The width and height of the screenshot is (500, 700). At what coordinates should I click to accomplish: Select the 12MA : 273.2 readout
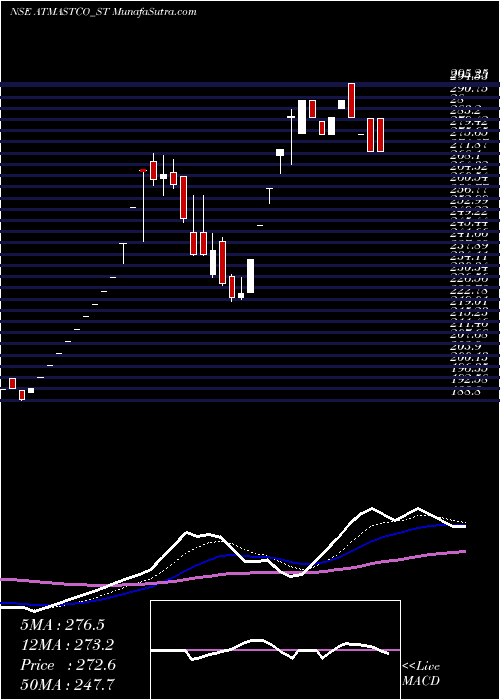(67, 645)
